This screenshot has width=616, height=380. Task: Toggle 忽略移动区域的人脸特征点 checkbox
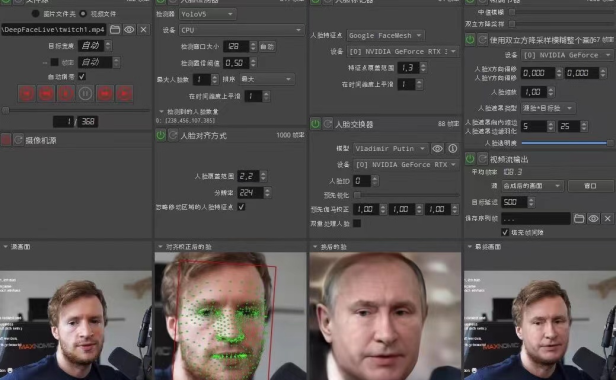[x=241, y=207]
